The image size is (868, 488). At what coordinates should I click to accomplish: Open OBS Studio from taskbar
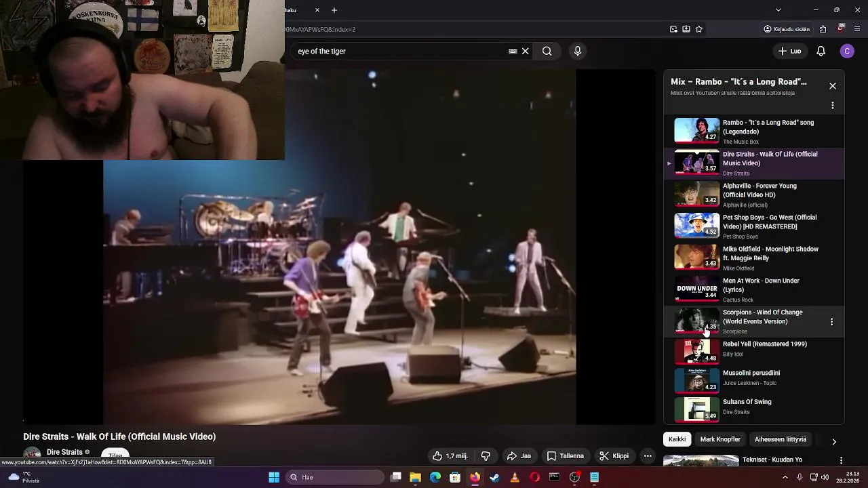(x=574, y=477)
